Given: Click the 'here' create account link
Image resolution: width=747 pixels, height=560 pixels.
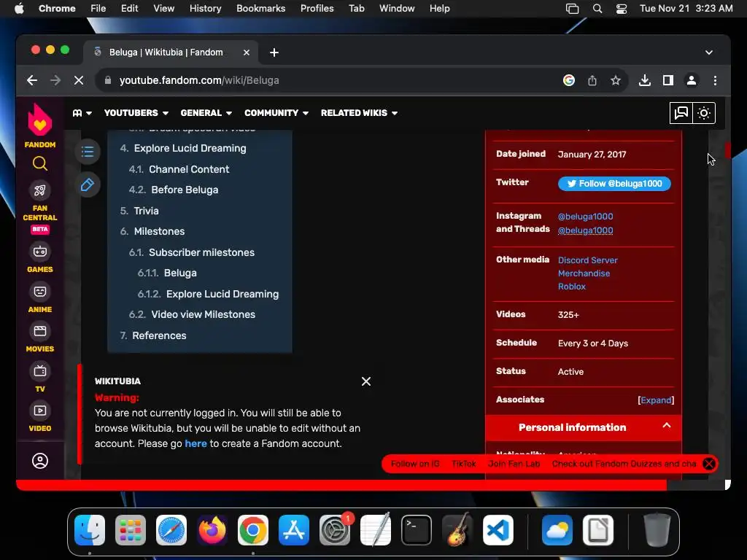Looking at the screenshot, I should (x=196, y=443).
